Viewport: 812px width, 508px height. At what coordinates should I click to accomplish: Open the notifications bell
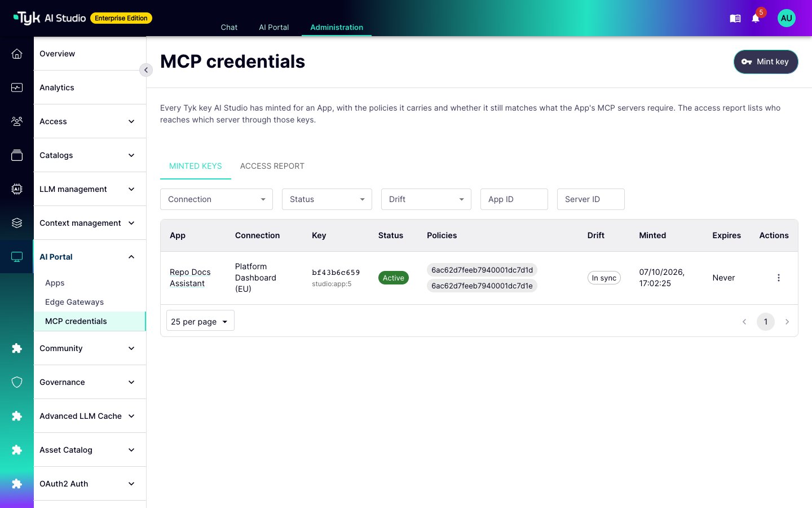(756, 19)
